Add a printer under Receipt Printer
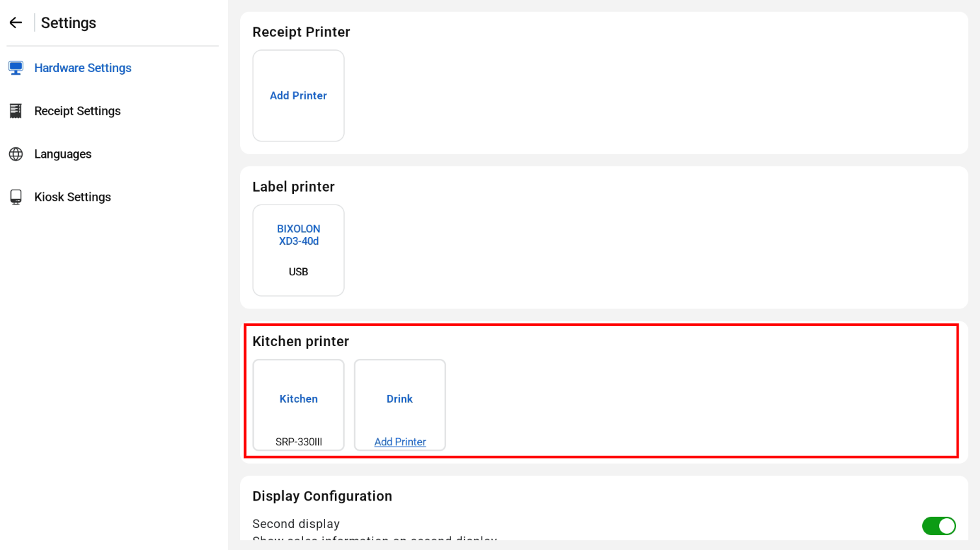Image resolution: width=980 pixels, height=550 pixels. pyautogui.click(x=299, y=95)
